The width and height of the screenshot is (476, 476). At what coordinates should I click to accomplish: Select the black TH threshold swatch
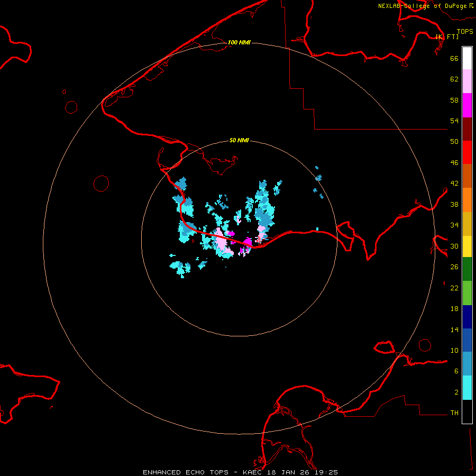[467, 411]
